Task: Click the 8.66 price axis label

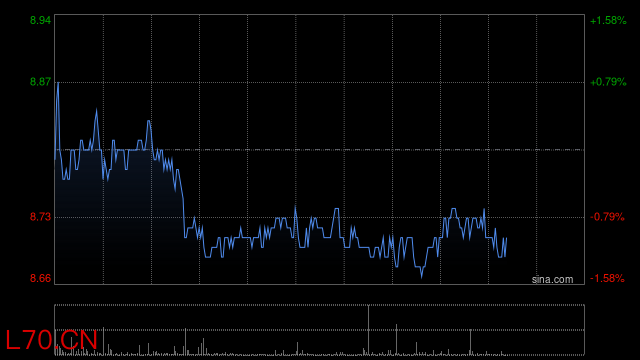Action: (40, 278)
